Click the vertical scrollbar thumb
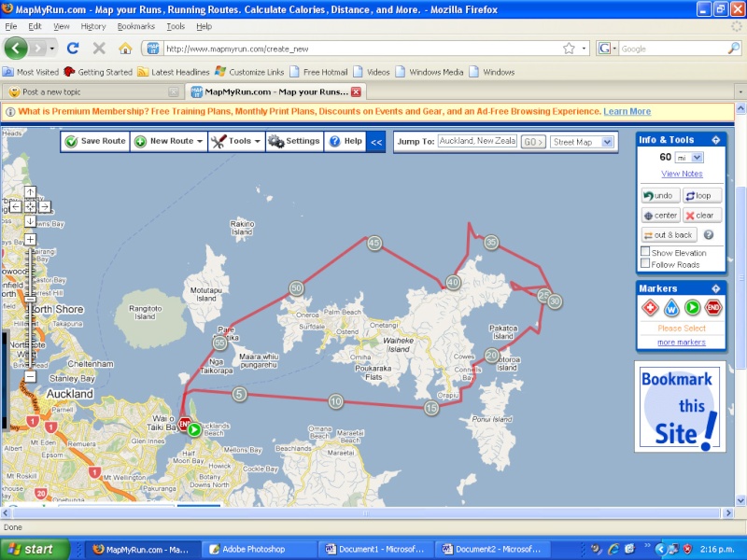The image size is (747, 560). click(740, 277)
